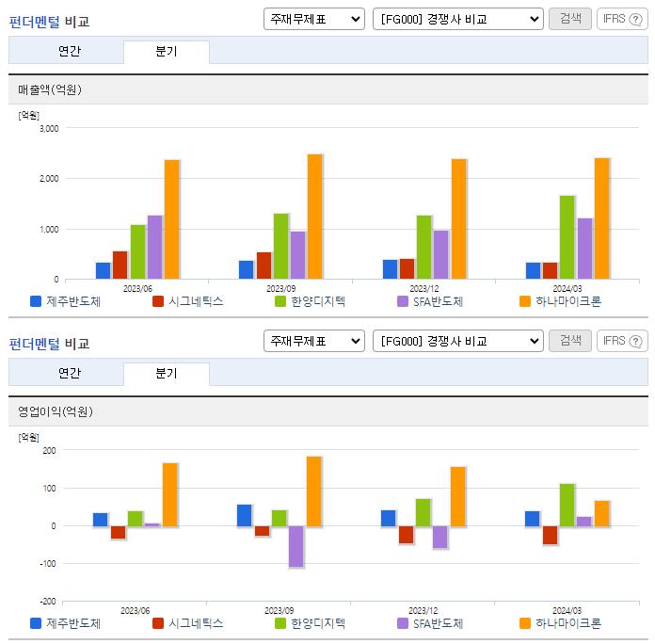This screenshot has height=644, width=655.
Task: Click the purple SFA반도체 swatch in the revenue legend
Action: pyautogui.click(x=403, y=301)
